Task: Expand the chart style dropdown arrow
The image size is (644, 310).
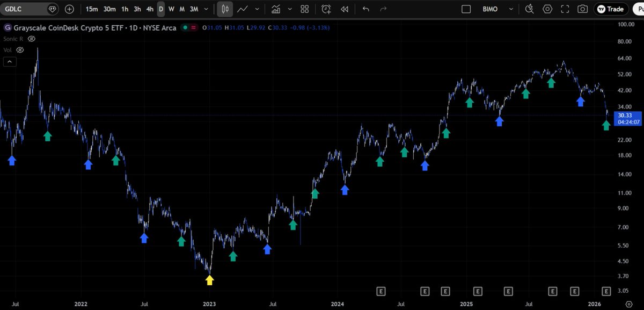Action: (x=258, y=9)
